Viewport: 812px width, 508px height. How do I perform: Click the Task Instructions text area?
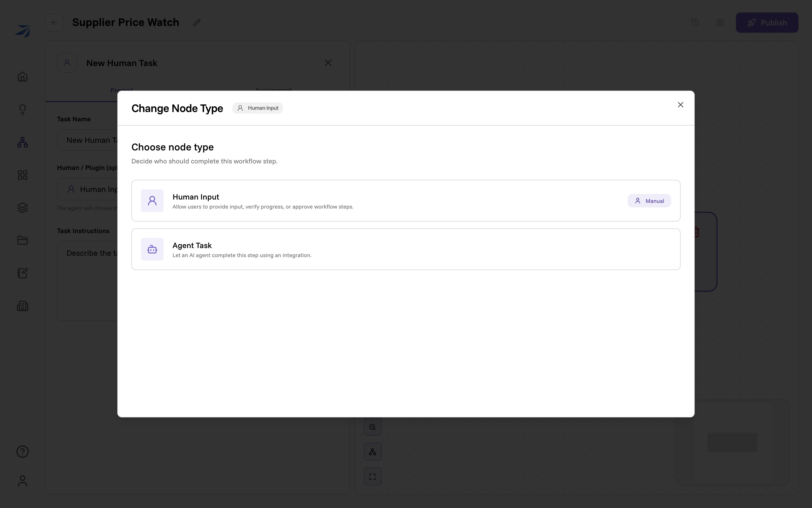coord(87,281)
